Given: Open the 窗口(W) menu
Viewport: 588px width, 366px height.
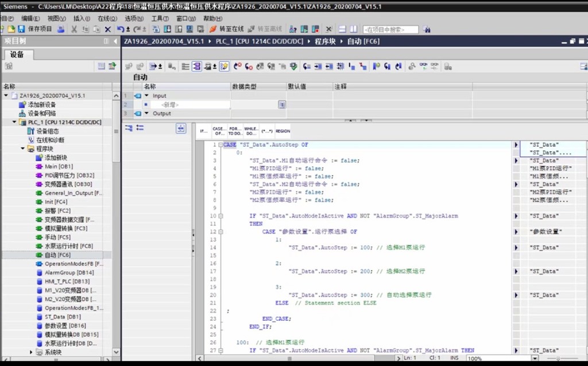Looking at the screenshot, I should [186, 18].
